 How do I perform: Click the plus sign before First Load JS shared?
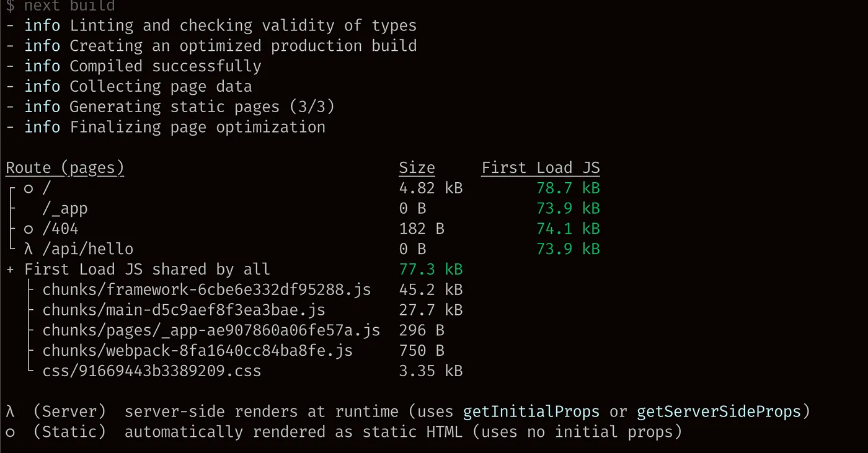(x=10, y=270)
